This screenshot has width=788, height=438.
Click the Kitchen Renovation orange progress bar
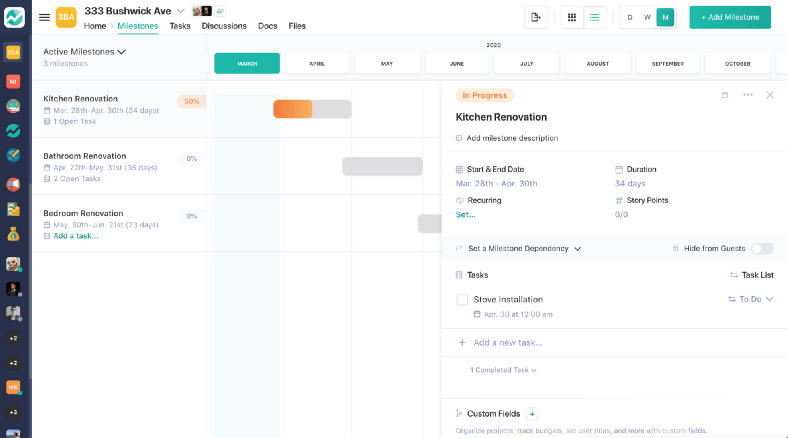(x=292, y=109)
